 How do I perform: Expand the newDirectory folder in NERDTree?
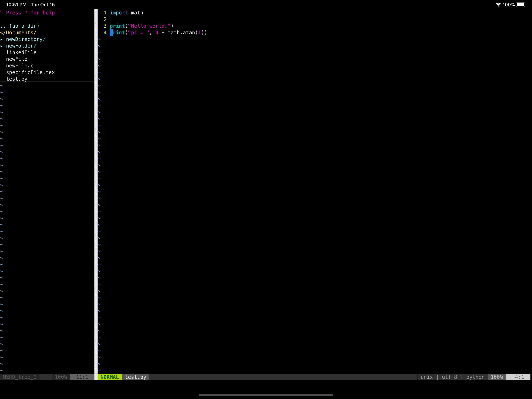(x=26, y=39)
